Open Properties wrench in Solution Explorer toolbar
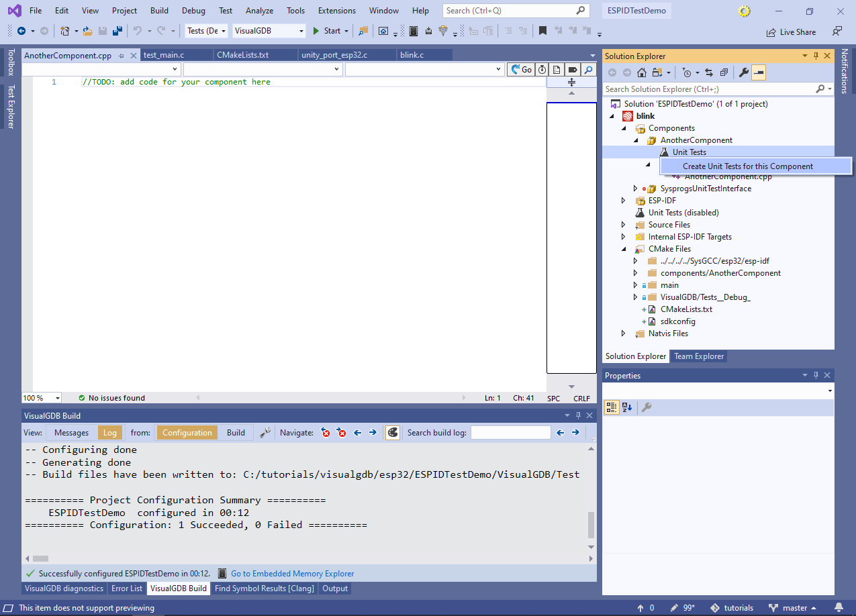This screenshot has height=616, width=856. coord(743,72)
